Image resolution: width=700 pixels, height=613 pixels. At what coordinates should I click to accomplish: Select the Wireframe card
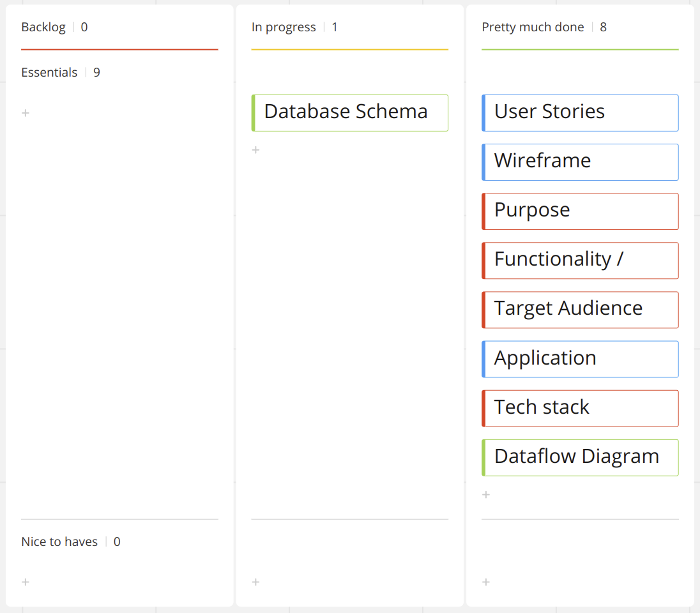coord(580,162)
